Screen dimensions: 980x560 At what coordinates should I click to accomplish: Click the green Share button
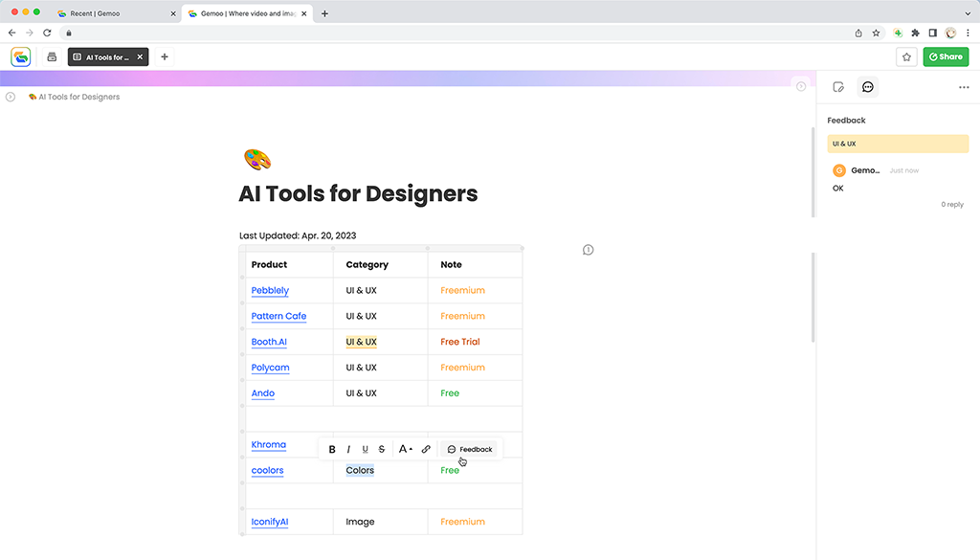point(946,56)
